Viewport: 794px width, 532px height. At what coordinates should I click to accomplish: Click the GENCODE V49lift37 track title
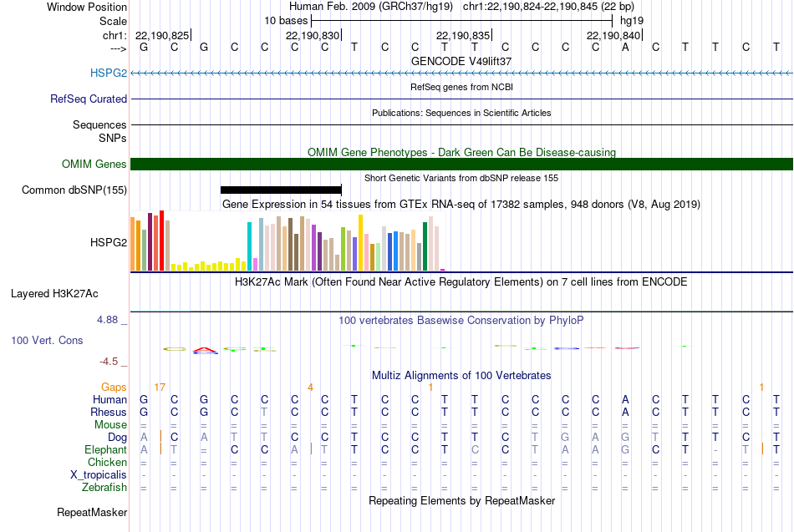click(x=461, y=61)
